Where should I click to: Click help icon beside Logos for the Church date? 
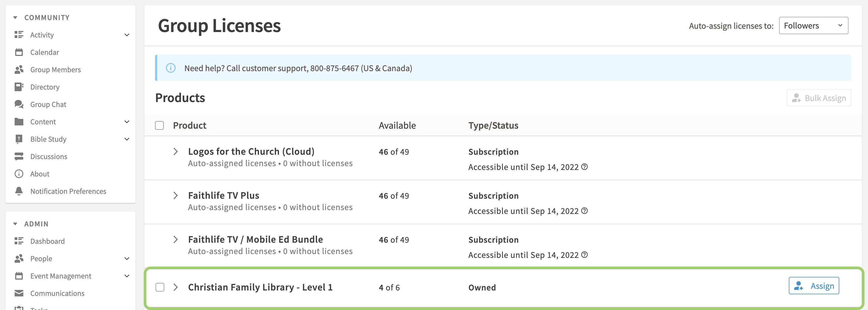click(585, 167)
